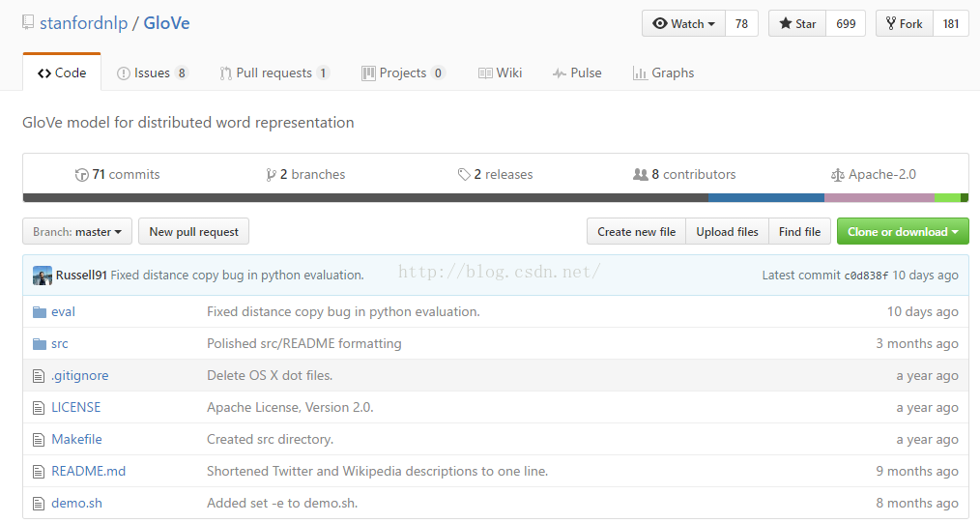Open the stanfordnlp owner link
Screen dimensions: 980x523
tap(84, 23)
